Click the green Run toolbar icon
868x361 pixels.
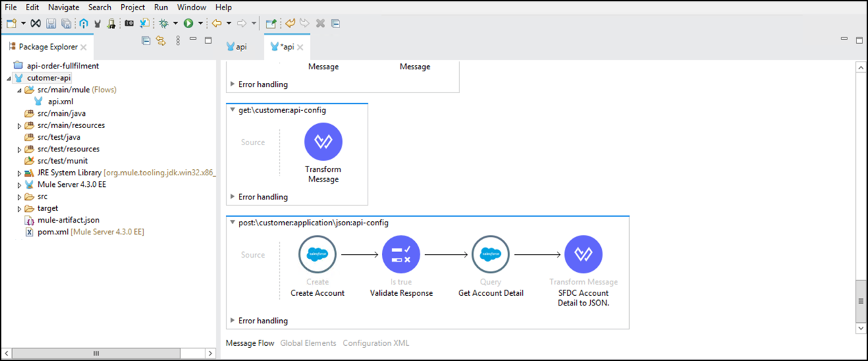coord(188,23)
